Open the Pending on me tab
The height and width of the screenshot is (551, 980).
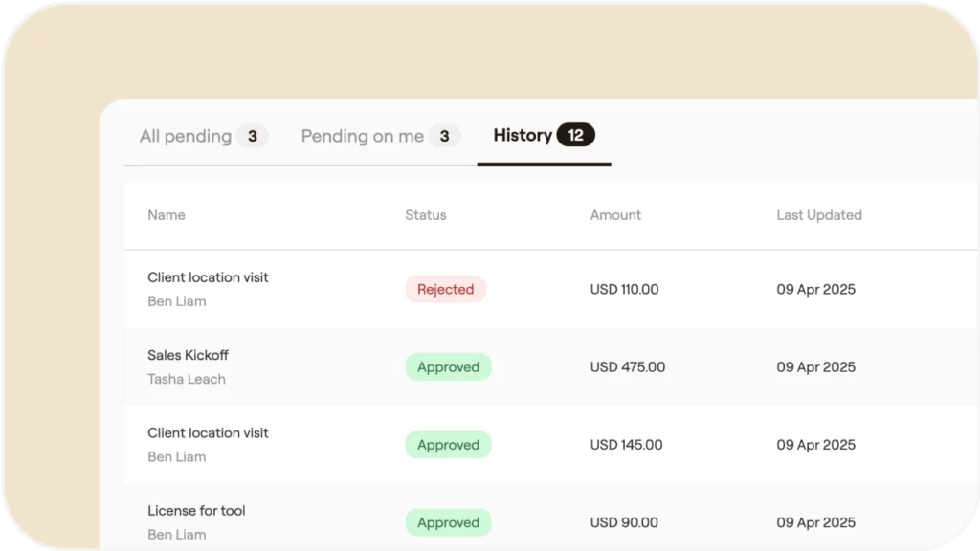pyautogui.click(x=380, y=136)
